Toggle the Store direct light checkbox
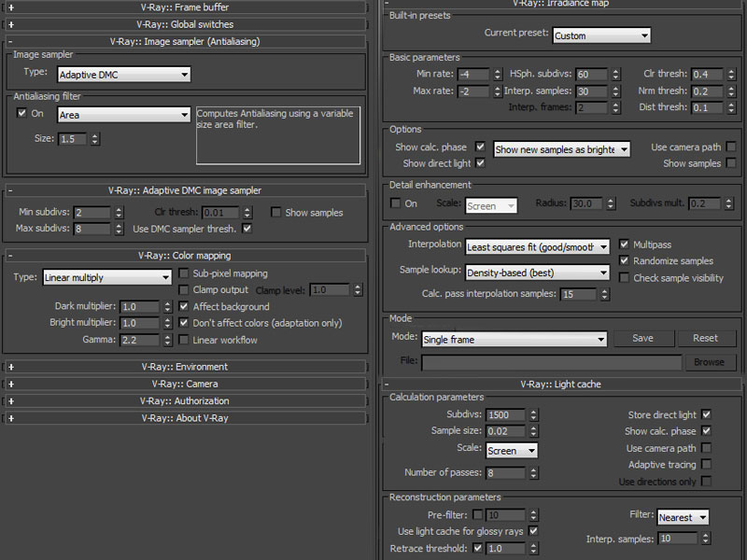This screenshot has width=747, height=560. (x=707, y=414)
